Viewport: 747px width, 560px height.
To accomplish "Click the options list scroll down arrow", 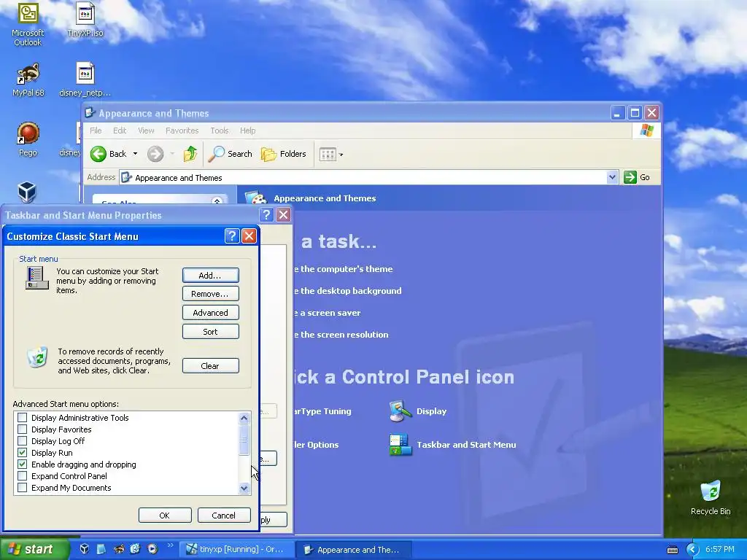I will coord(244,488).
